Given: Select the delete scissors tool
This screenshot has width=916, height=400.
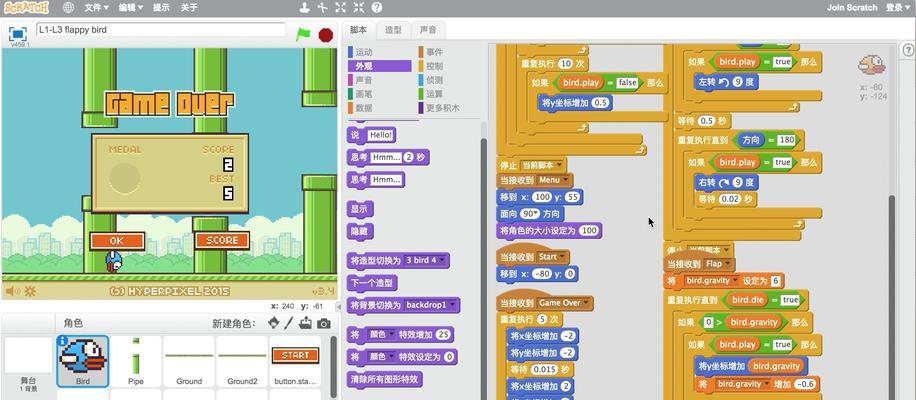Looking at the screenshot, I should [x=322, y=8].
